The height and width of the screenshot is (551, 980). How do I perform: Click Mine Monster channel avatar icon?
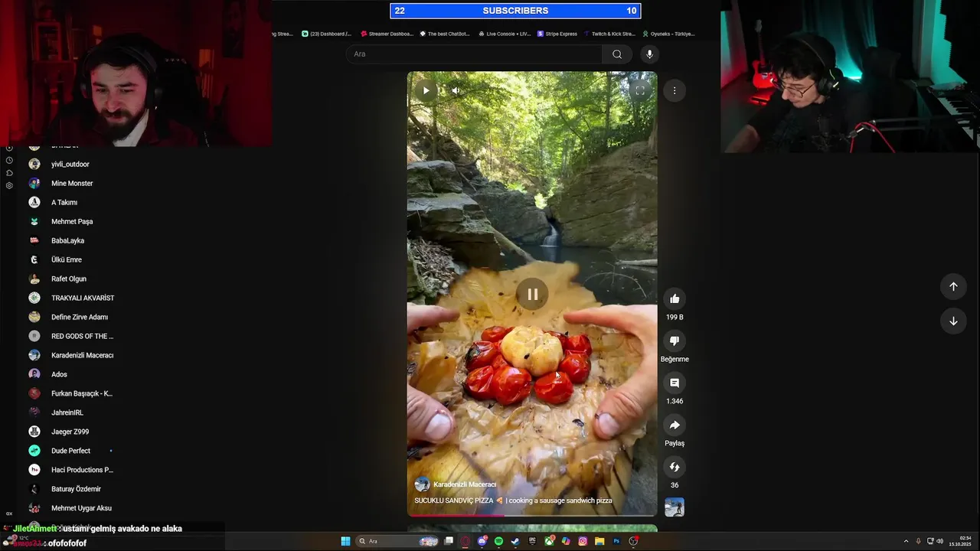(34, 184)
